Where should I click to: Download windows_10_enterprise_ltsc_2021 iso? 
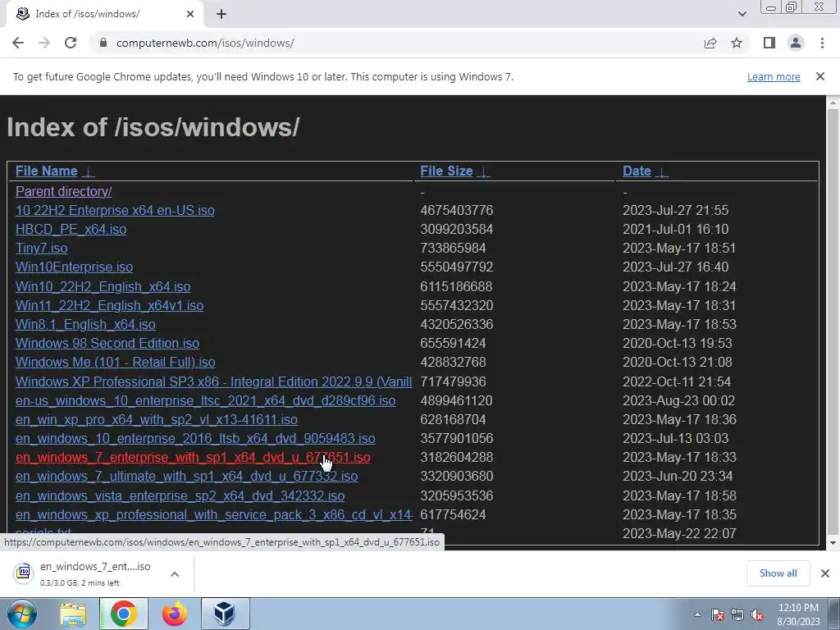(x=206, y=400)
